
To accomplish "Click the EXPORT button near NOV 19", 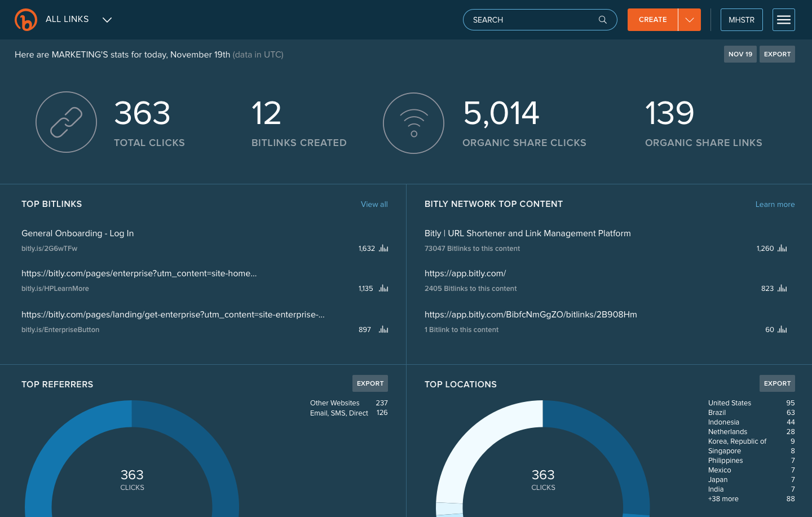I will [777, 54].
